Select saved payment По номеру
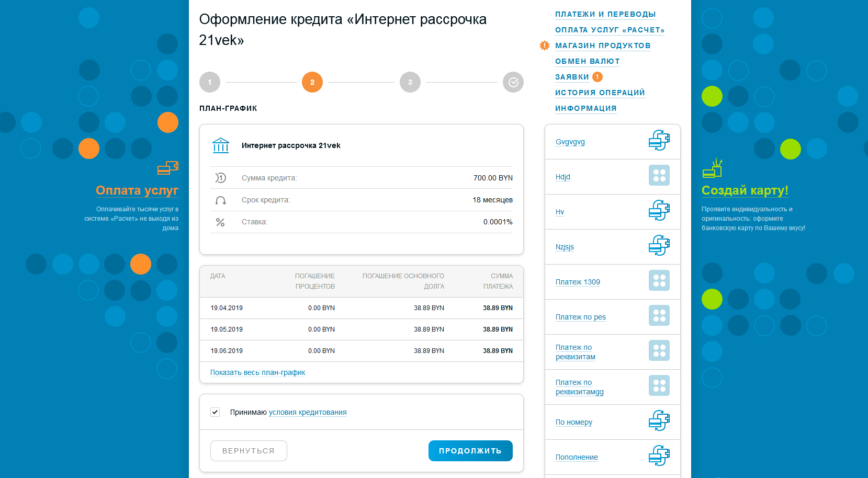Screen dimensions: 868x478 (574, 422)
